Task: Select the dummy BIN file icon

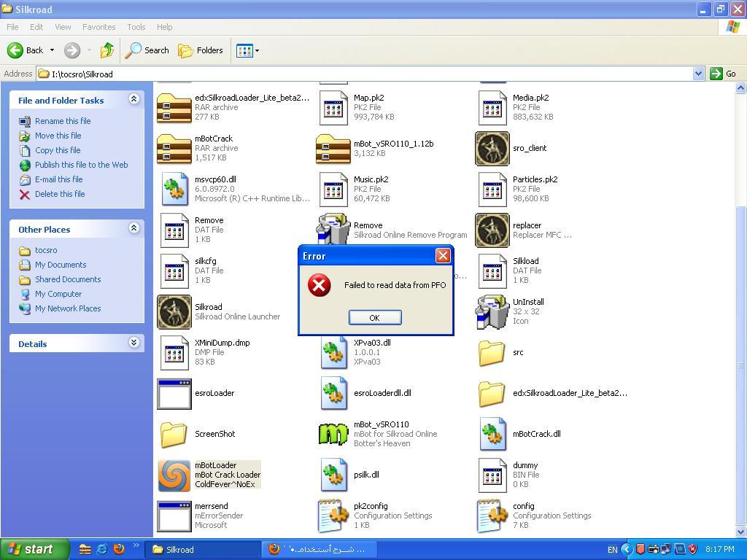Action: pos(492,475)
